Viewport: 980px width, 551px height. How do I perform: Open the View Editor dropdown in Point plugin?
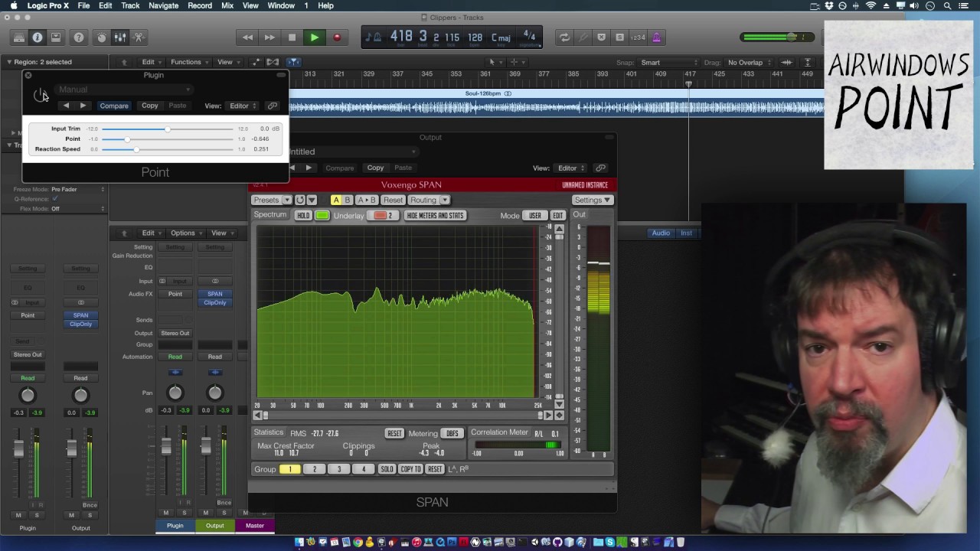243,106
